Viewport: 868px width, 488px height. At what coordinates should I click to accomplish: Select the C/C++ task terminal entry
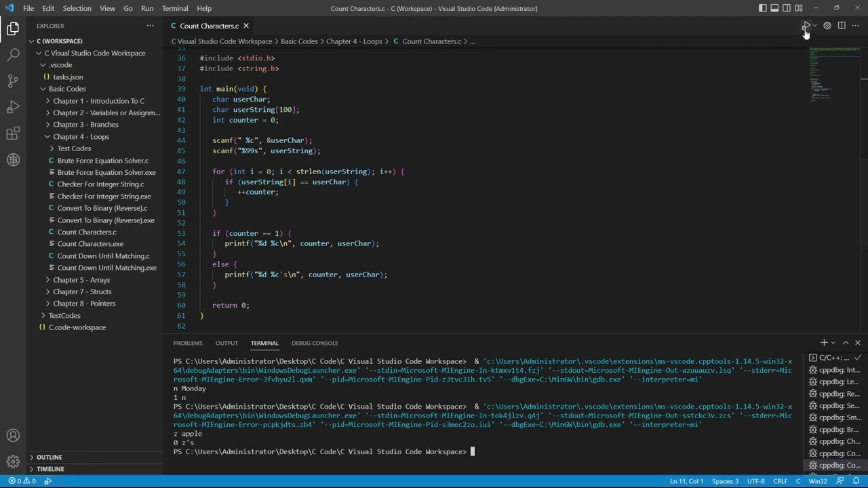click(834, 358)
